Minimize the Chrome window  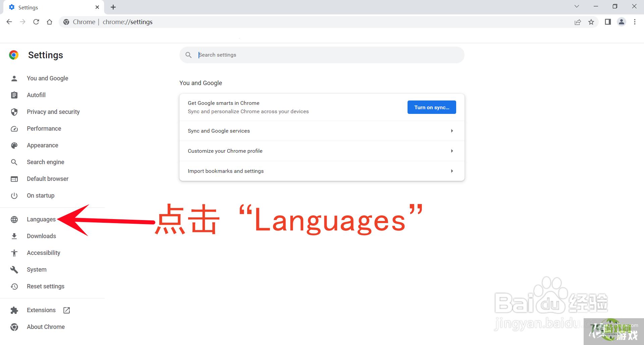(x=596, y=6)
